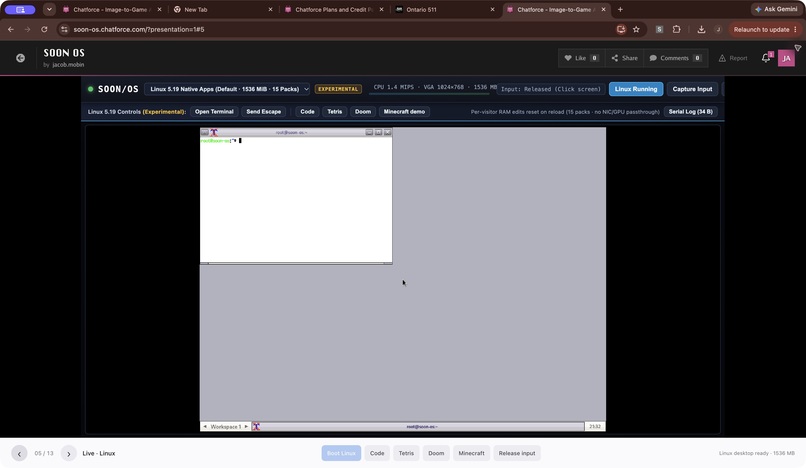
Task: Launch Tetris from the Linux 5.19 controls bar
Action: coord(335,112)
